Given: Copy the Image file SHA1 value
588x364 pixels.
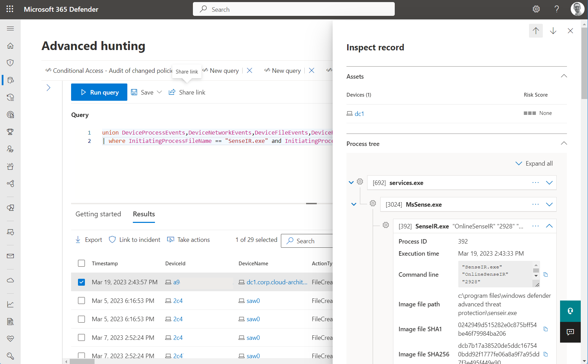Looking at the screenshot, I should pos(546,329).
